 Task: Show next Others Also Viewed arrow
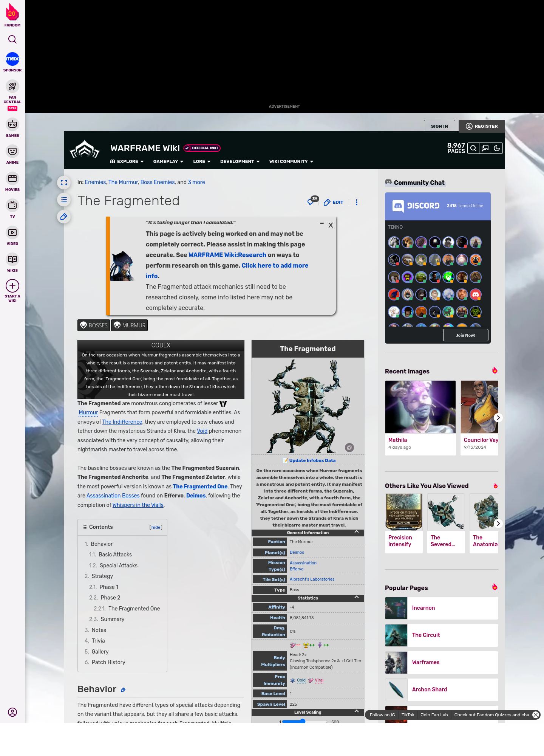(498, 524)
